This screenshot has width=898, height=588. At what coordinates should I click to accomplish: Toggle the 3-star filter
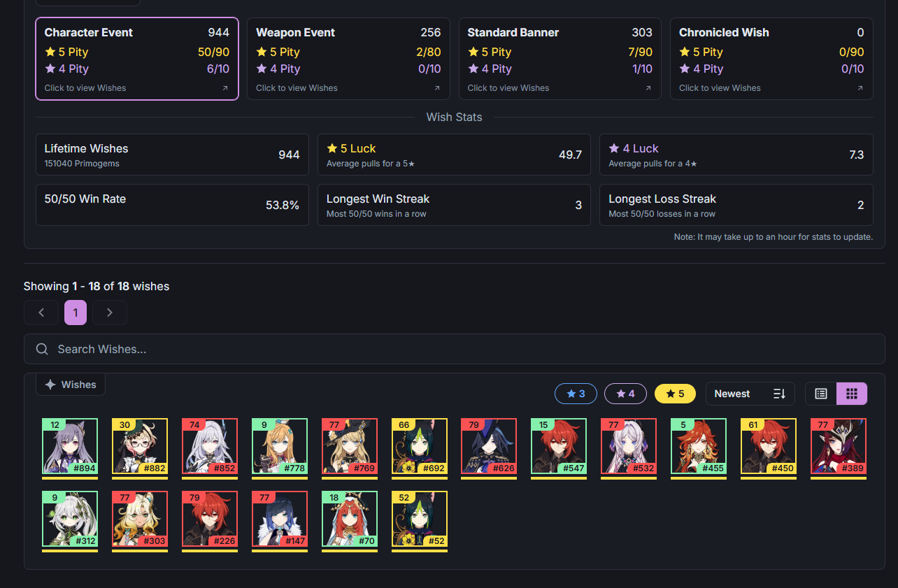(576, 394)
